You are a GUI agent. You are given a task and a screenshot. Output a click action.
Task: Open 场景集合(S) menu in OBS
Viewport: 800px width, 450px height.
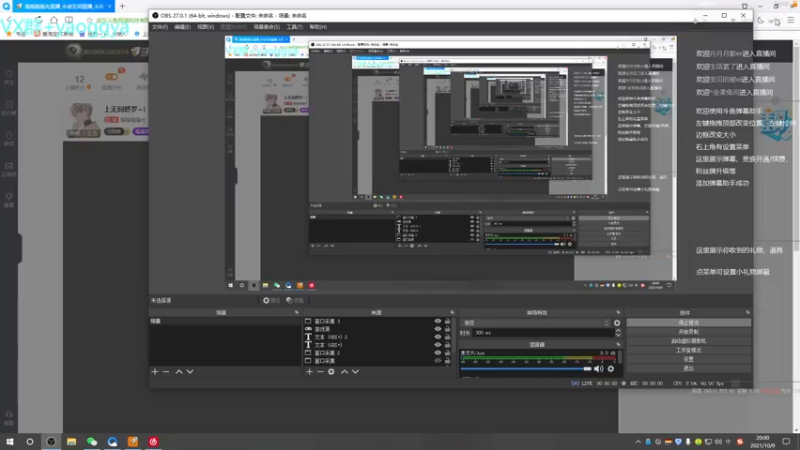(266, 27)
